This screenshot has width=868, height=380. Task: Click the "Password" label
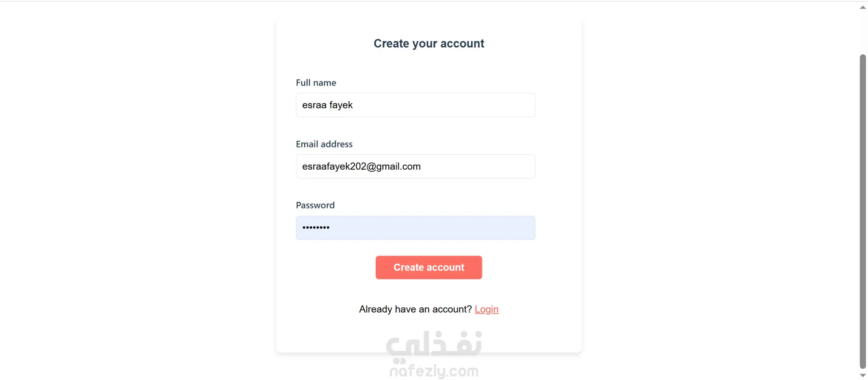pos(315,205)
